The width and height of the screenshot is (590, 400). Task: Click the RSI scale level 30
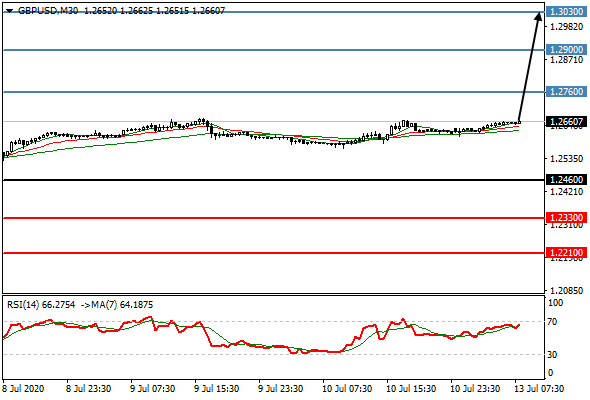[x=552, y=354]
